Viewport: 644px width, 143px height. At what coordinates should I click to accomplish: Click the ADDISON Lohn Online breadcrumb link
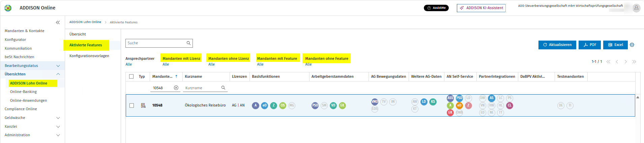(85, 22)
